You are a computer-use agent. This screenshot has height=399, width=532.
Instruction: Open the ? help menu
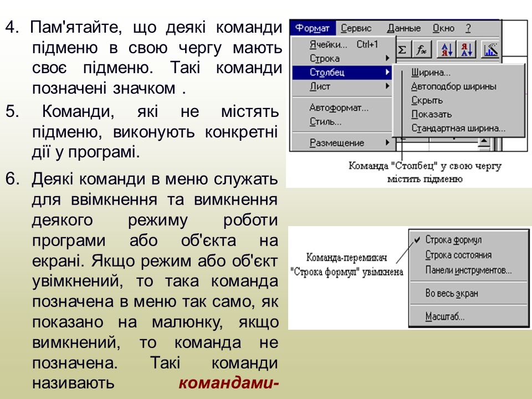pyautogui.click(x=468, y=28)
